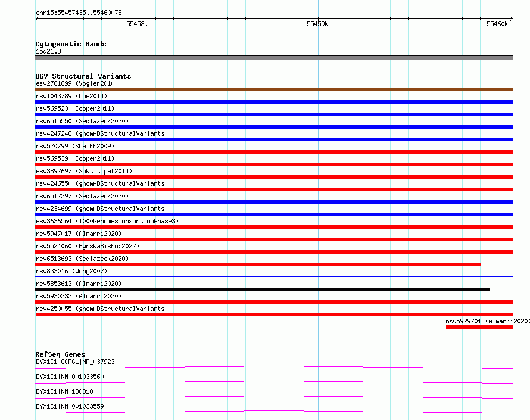This screenshot has height=420, width=530.
Task: Click the red nsv5524060 variant bar
Action: 274,252
